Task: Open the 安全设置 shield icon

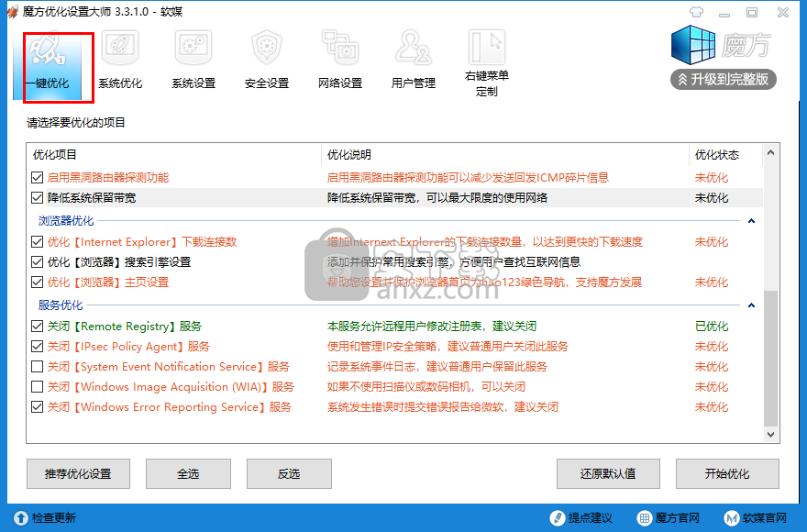Action: tap(267, 49)
